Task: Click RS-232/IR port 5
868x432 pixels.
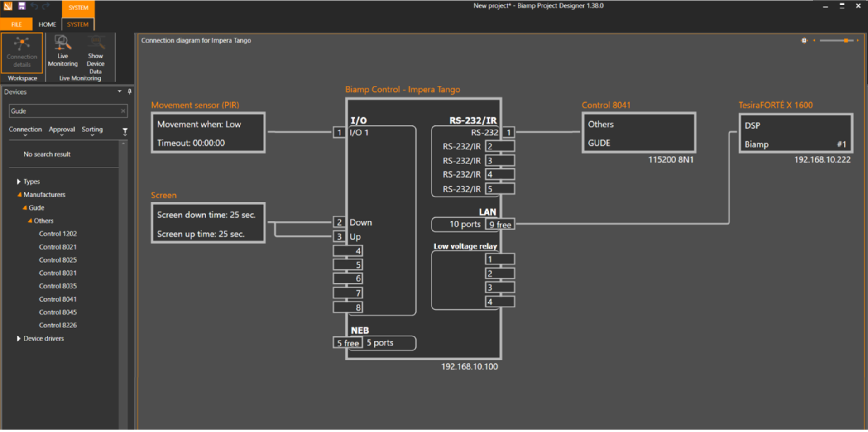Action: click(x=500, y=189)
